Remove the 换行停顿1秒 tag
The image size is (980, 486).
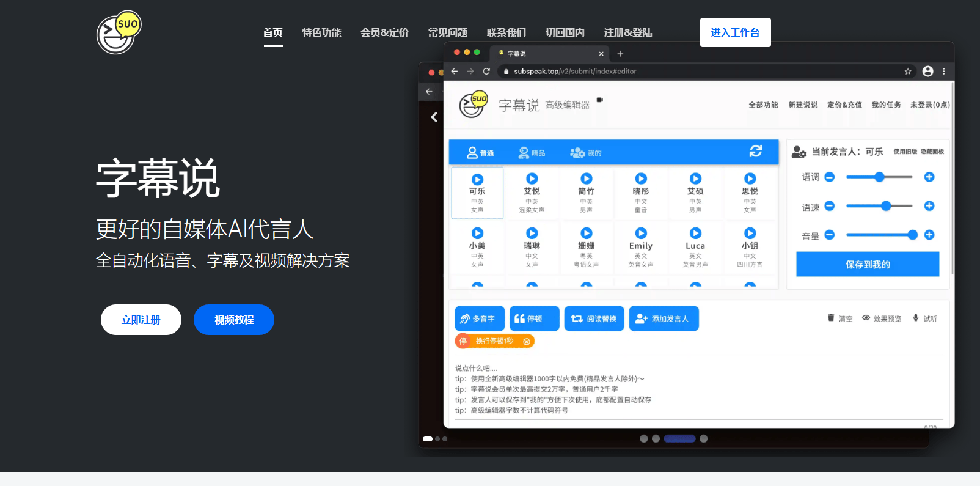click(527, 341)
